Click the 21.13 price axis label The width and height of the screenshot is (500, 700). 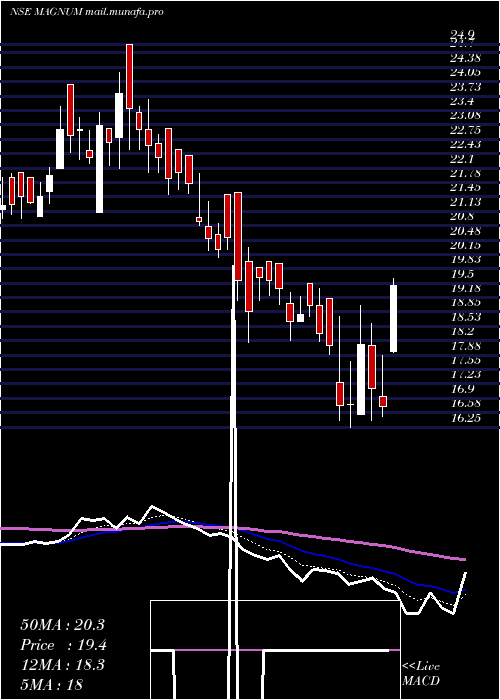click(x=465, y=202)
